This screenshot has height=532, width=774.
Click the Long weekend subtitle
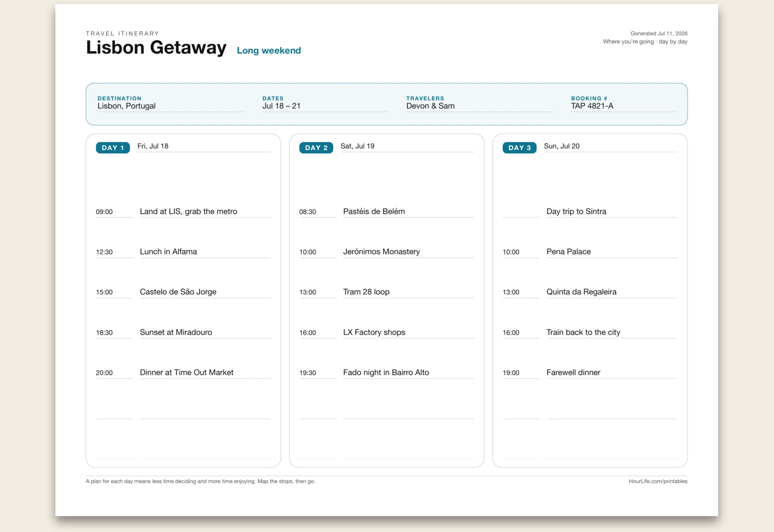[x=269, y=50]
